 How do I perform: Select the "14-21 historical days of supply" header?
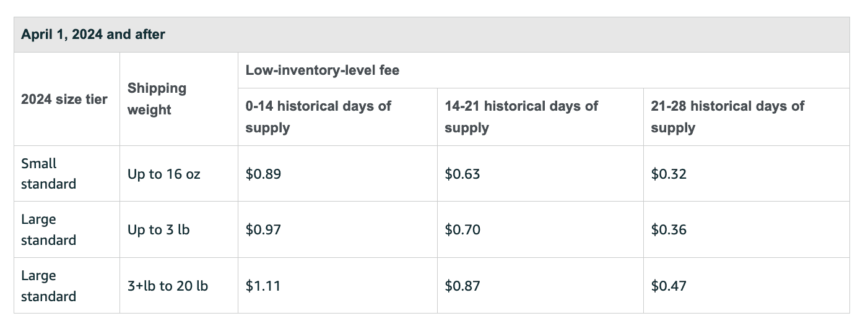point(521,117)
